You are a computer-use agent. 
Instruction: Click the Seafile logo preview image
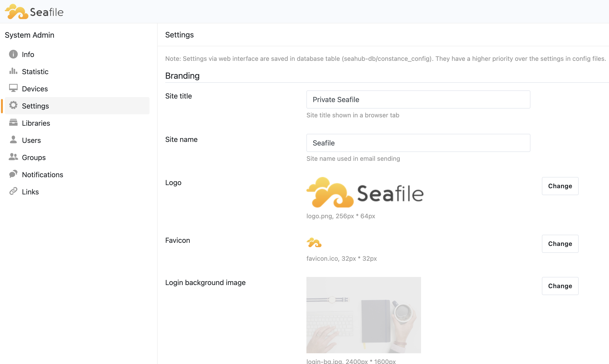click(x=365, y=192)
